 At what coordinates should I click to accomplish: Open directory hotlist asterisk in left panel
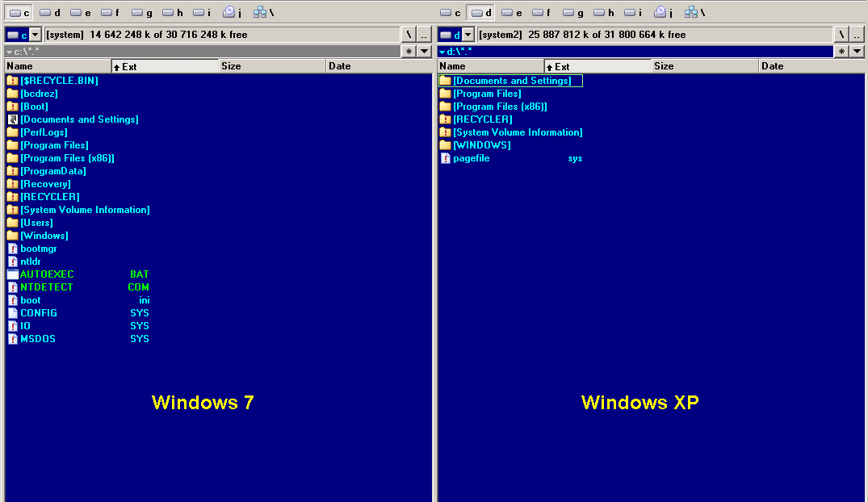tap(409, 52)
